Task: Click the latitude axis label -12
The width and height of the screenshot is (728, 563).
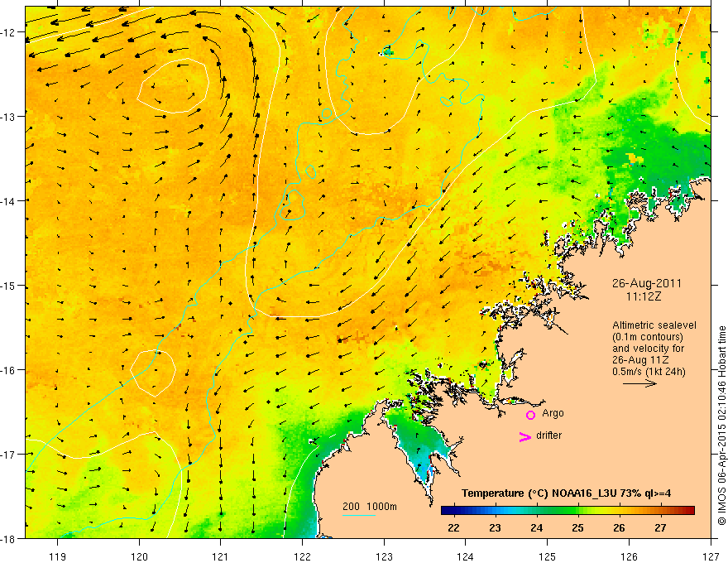Action: click(x=8, y=32)
